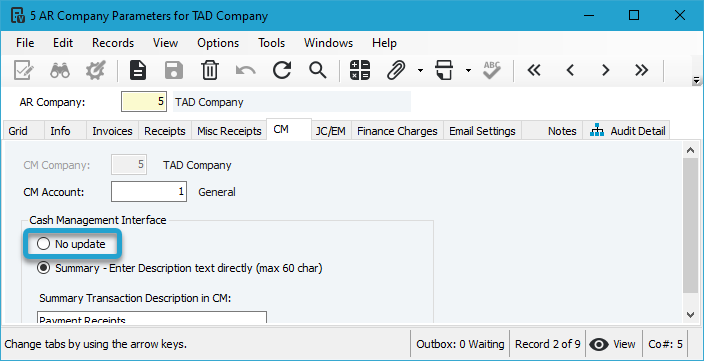Expand the paperclip attachment dropdown arrow
Image resolution: width=704 pixels, height=361 pixels.
click(x=420, y=70)
